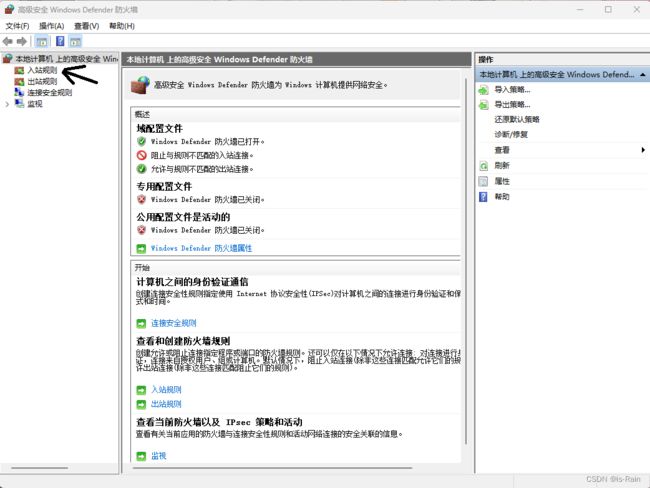Click red shield icon under 专用配置文件
Image resolution: width=650 pixels, height=488 pixels.
pos(142,199)
